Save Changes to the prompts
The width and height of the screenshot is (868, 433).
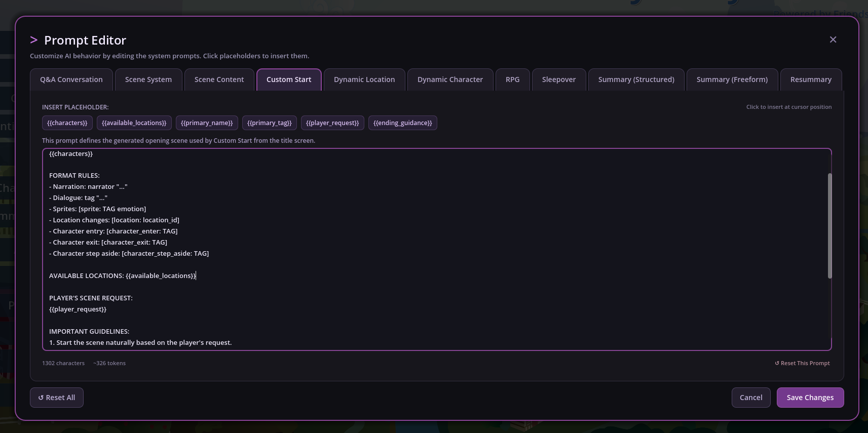[810, 398]
